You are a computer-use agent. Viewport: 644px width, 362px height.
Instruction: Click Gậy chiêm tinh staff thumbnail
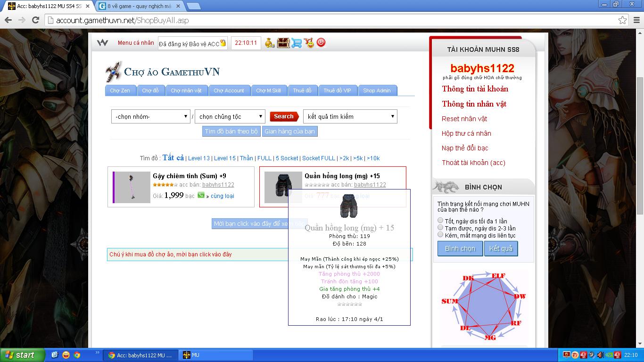click(x=132, y=187)
